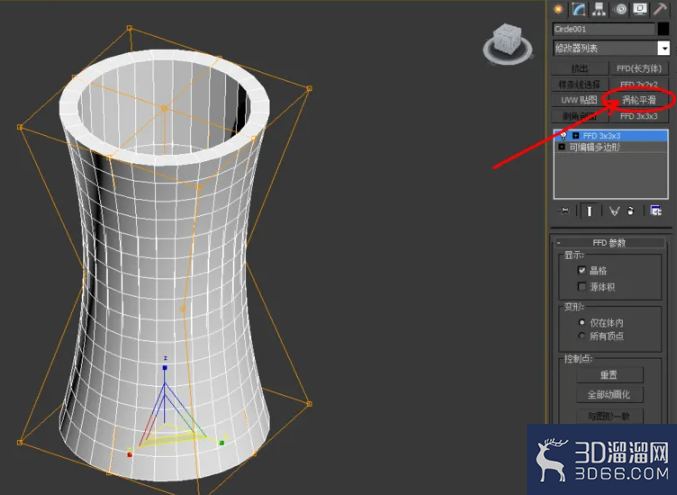Select the 所有顶点 radio button
Image resolution: width=677 pixels, height=495 pixels.
click(x=582, y=336)
